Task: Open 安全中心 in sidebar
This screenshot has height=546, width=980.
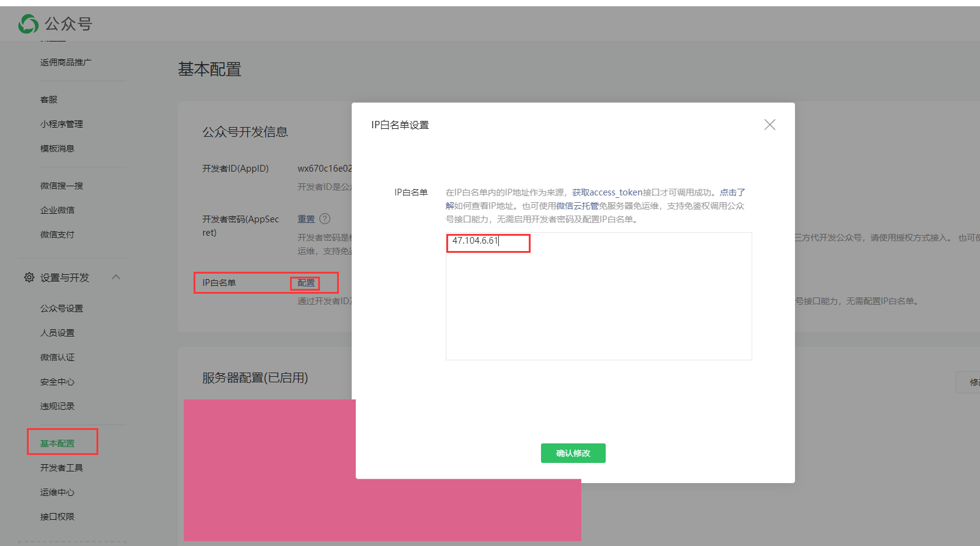Action: pyautogui.click(x=57, y=382)
